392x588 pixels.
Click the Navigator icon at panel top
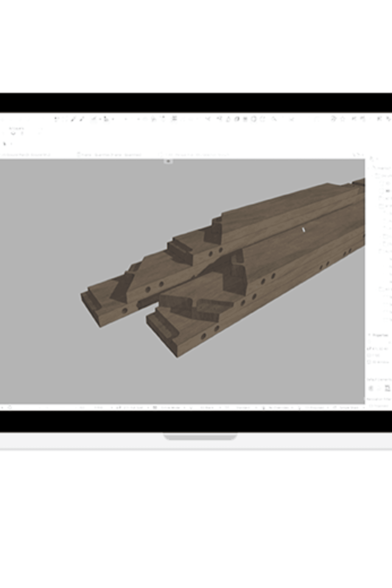[x=372, y=159]
